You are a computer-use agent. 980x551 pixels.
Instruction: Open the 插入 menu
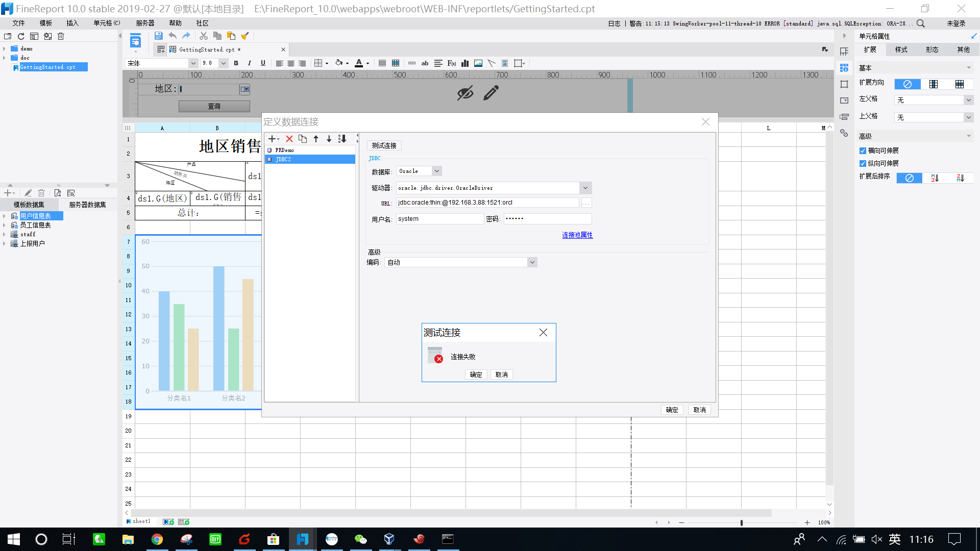point(72,23)
